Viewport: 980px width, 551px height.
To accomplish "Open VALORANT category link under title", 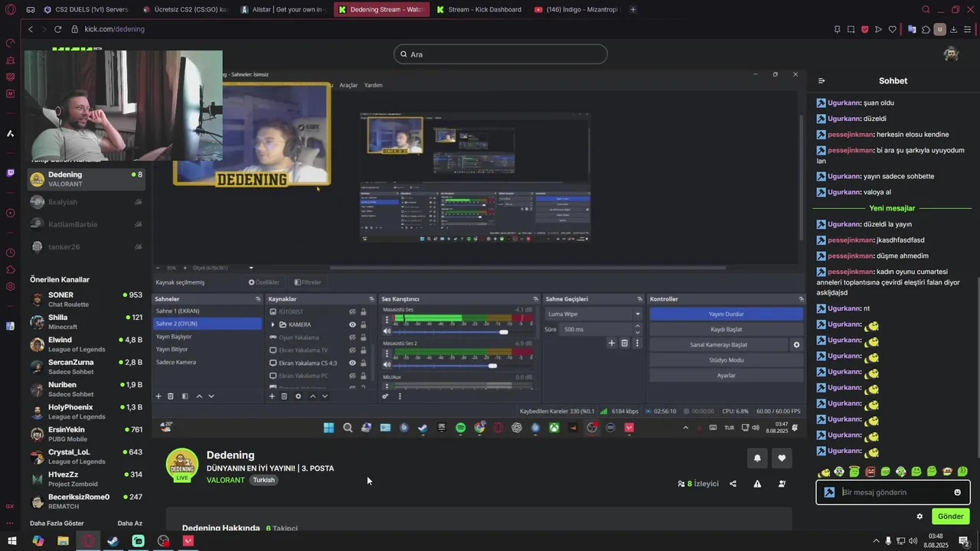I will tap(225, 480).
